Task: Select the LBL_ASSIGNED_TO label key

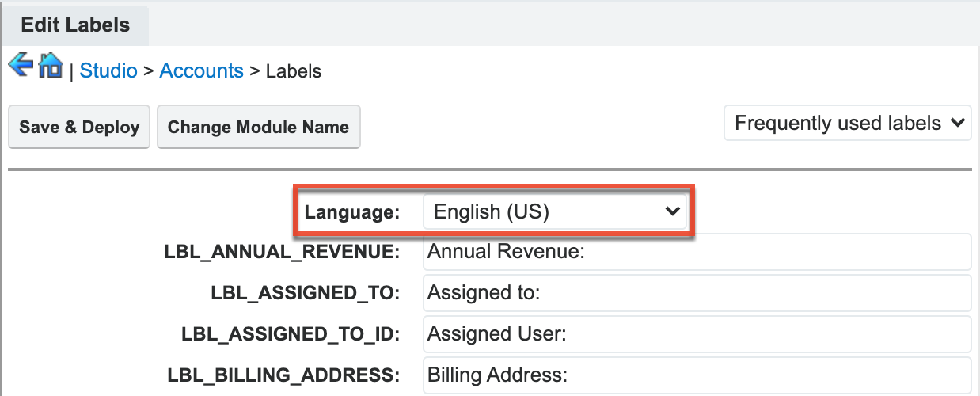Action: [305, 293]
